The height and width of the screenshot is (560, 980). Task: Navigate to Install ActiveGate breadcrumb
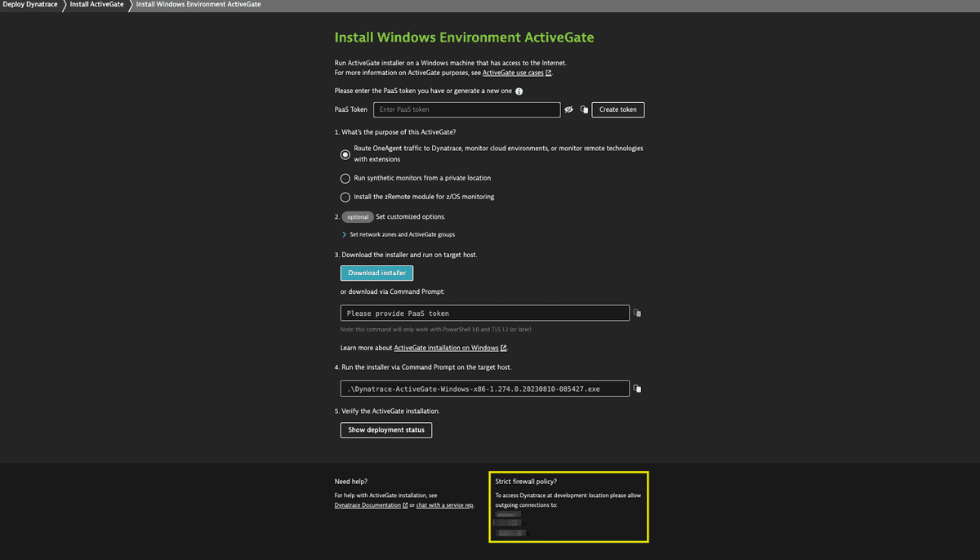click(96, 5)
